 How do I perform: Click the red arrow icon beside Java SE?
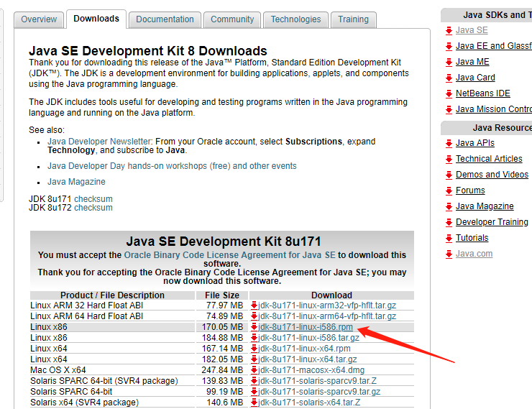449,30
